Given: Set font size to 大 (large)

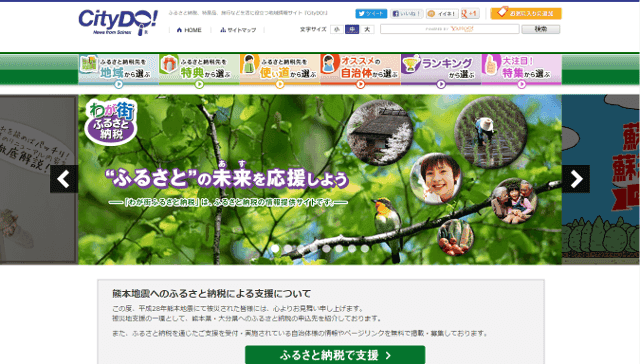Looking at the screenshot, I should coord(367,29).
